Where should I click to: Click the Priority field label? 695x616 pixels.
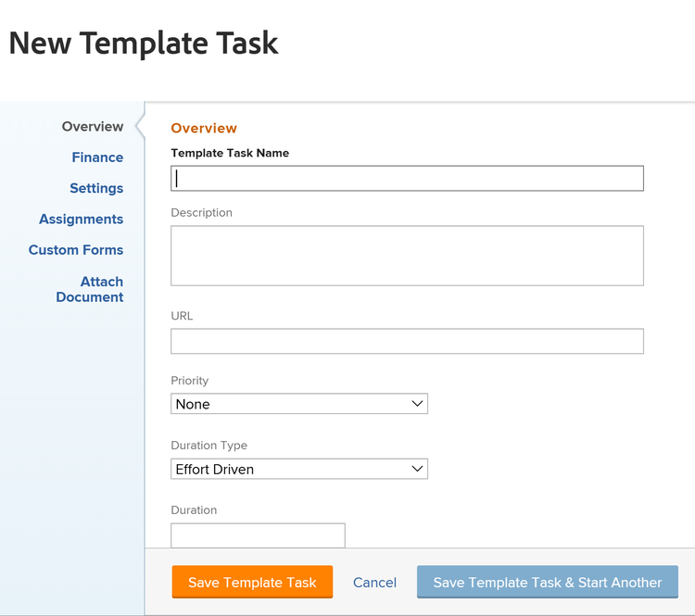(x=190, y=381)
